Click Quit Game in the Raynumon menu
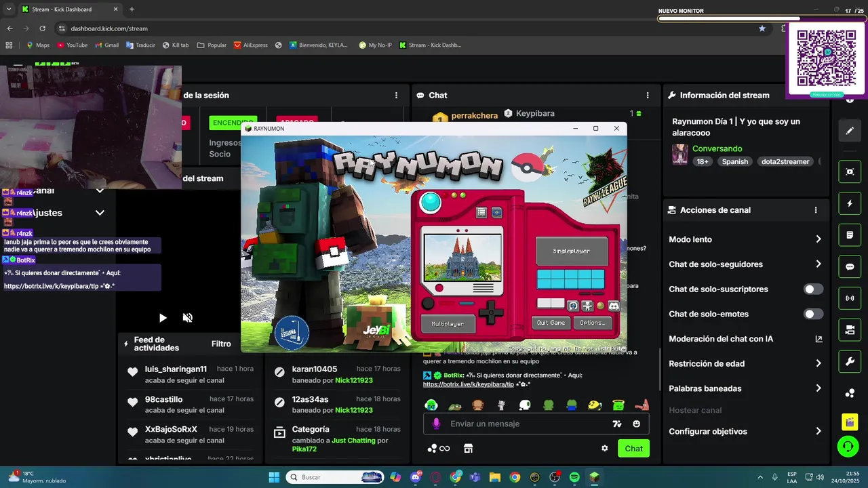Image resolution: width=868 pixels, height=488 pixels. (551, 323)
